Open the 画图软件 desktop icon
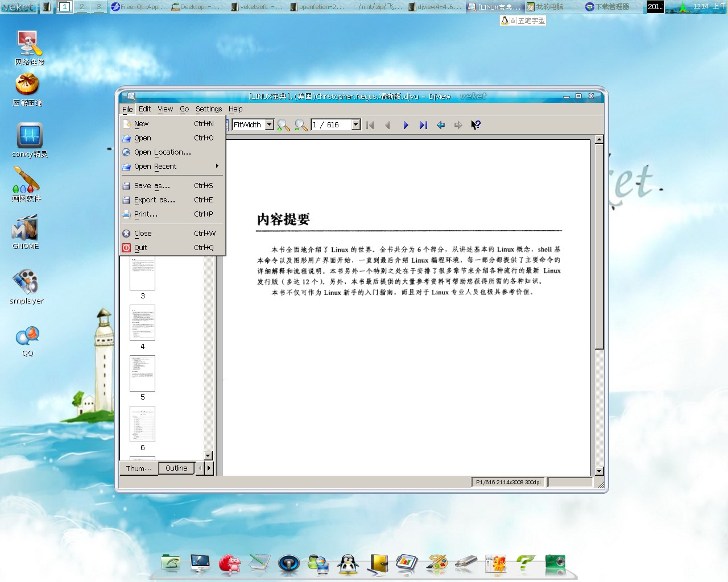The image size is (728, 582). [x=26, y=185]
